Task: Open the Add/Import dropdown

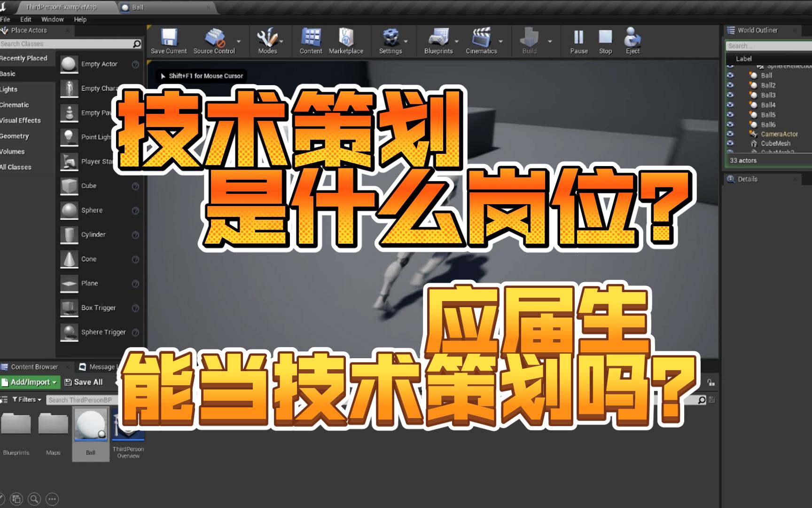Action: coord(30,382)
